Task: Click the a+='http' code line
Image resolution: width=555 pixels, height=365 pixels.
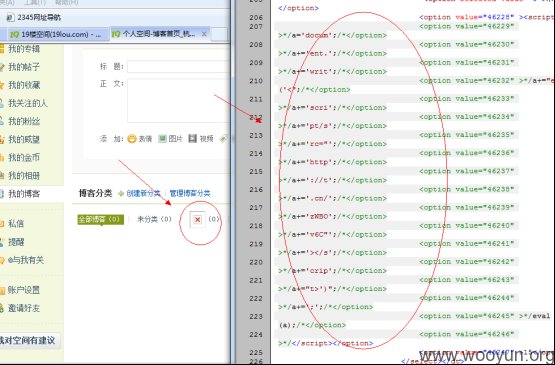Action: (332, 162)
